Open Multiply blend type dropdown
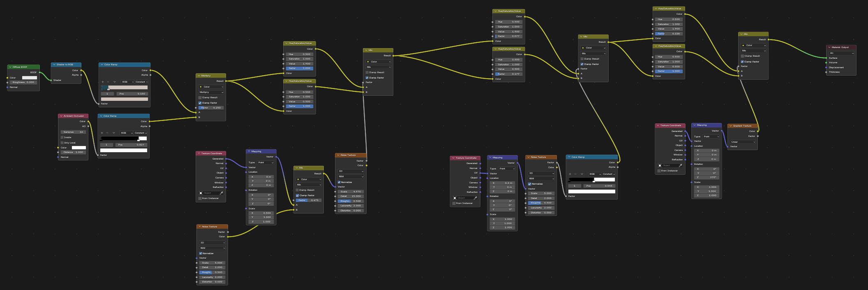The width and height of the screenshot is (868, 290). (211, 92)
